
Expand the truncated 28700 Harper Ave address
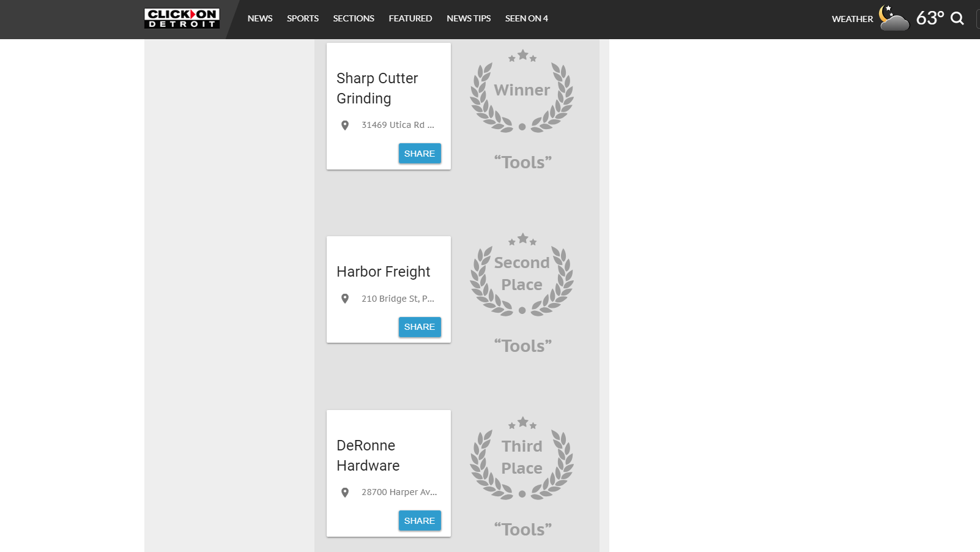[399, 492]
